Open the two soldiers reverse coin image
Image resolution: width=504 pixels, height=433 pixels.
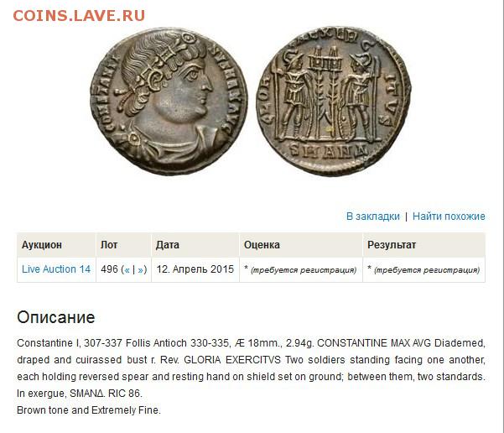click(334, 102)
